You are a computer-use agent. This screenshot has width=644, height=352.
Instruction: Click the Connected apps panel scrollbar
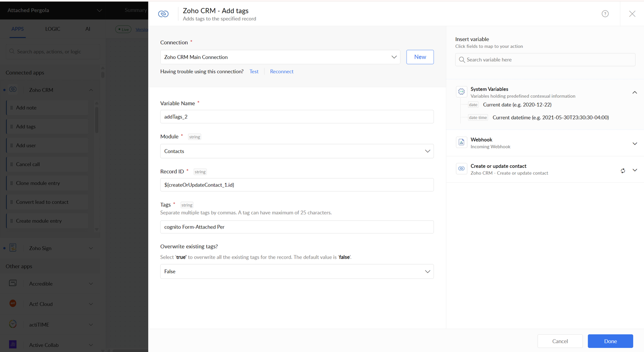[x=103, y=74]
